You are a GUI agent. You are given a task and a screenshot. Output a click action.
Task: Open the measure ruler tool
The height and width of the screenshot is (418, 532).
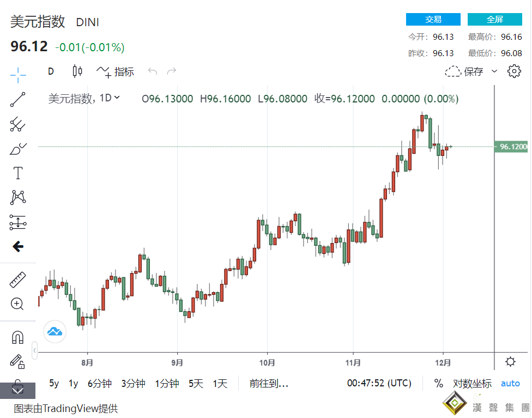coord(18,280)
